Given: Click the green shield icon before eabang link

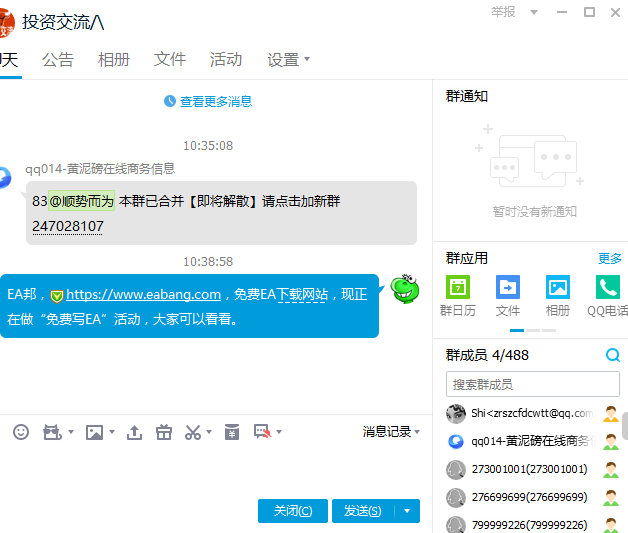Looking at the screenshot, I should (57, 296).
